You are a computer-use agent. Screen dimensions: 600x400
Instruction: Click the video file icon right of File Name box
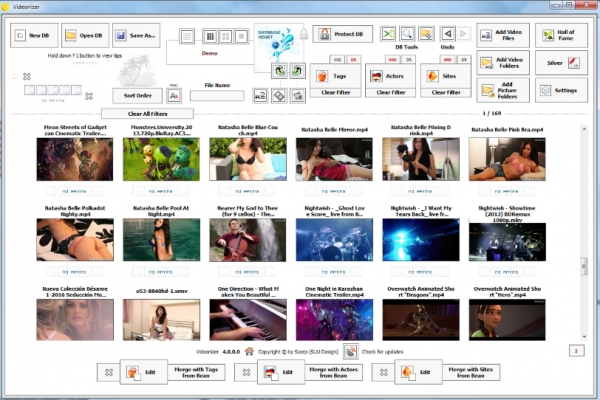pos(260,96)
